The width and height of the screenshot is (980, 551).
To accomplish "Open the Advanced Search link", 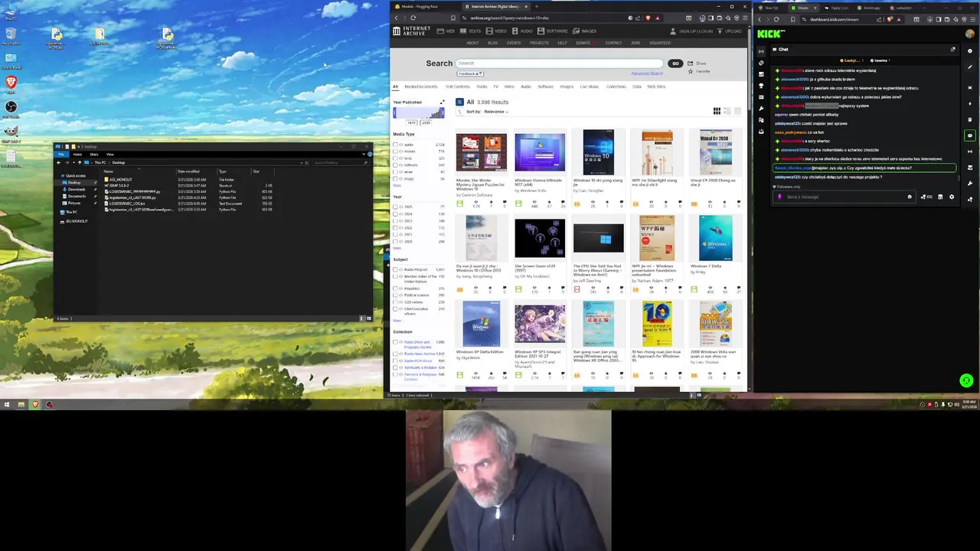I will point(647,73).
